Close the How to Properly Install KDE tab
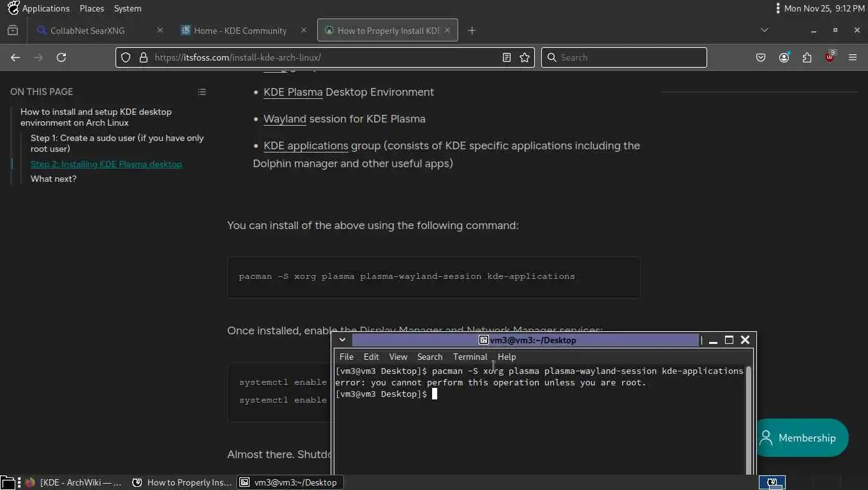Image resolution: width=868 pixels, height=490 pixels. coord(447,30)
